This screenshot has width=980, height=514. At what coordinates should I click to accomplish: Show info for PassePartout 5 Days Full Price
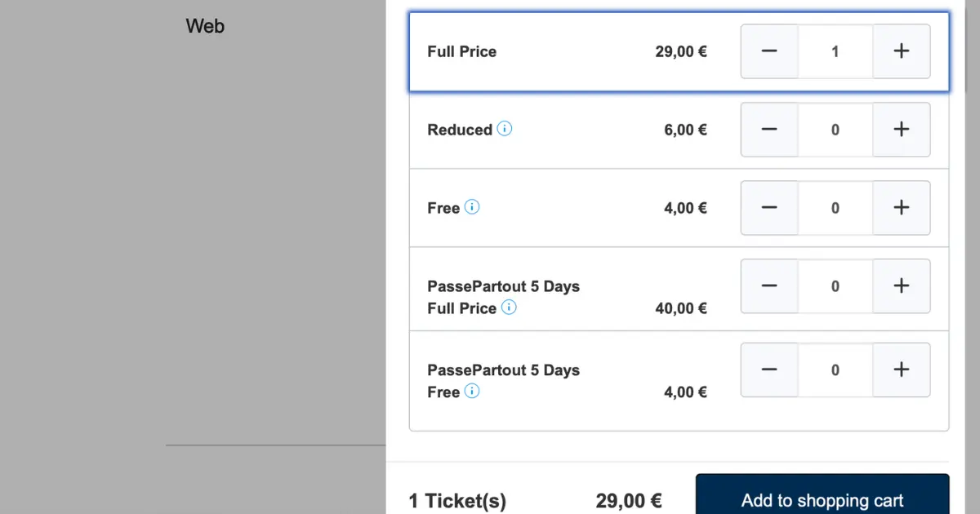pos(509,308)
